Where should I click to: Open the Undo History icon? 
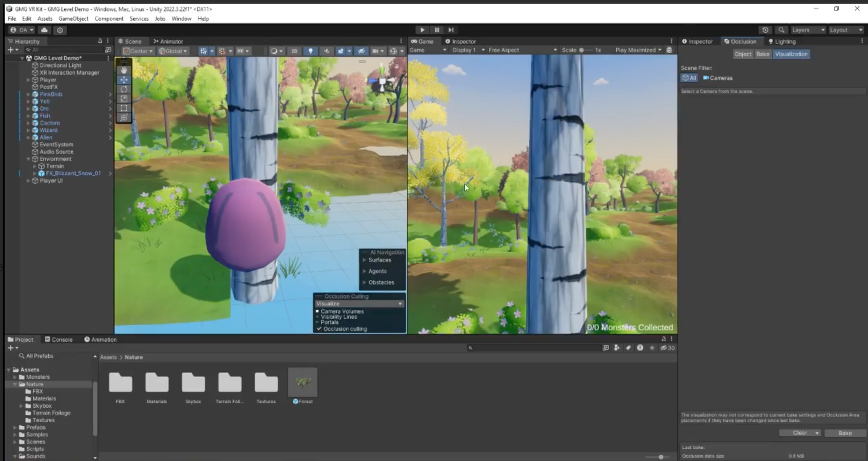tap(766, 30)
